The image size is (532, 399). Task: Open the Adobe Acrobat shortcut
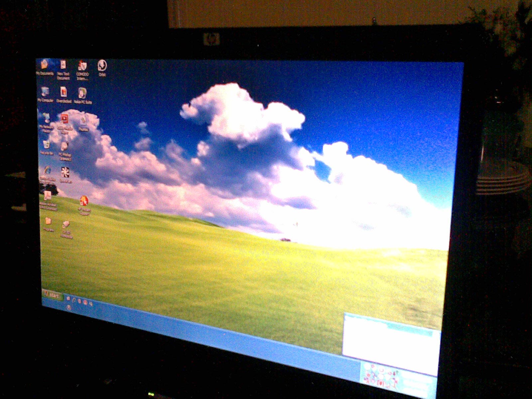[48, 201]
